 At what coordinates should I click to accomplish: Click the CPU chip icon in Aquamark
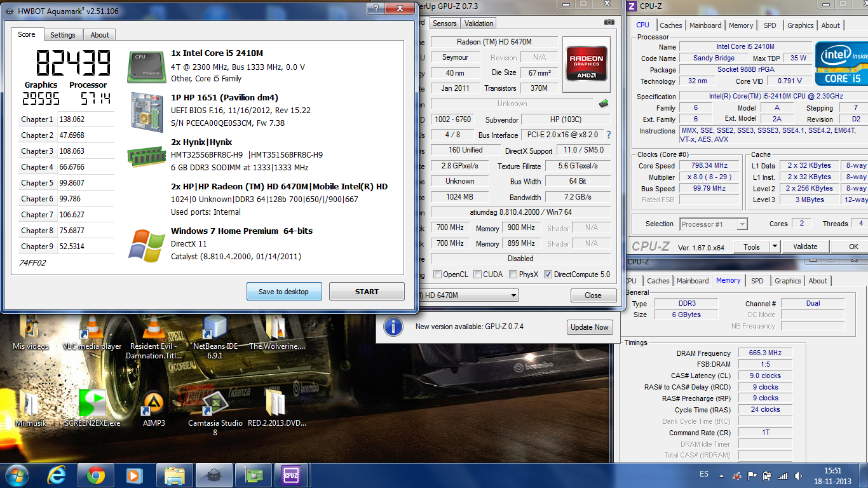[147, 66]
